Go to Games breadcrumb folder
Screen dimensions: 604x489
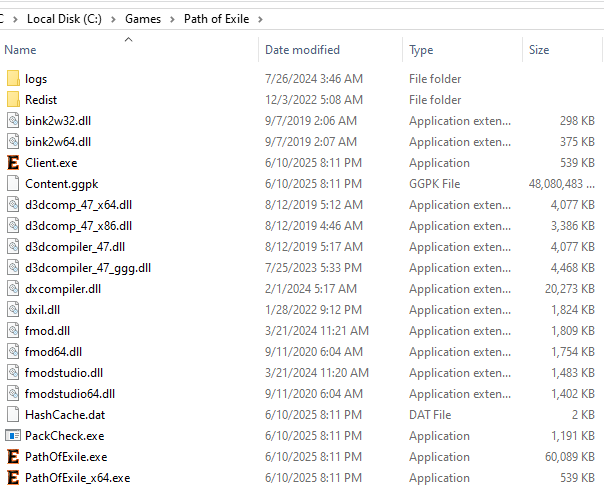coord(143,19)
